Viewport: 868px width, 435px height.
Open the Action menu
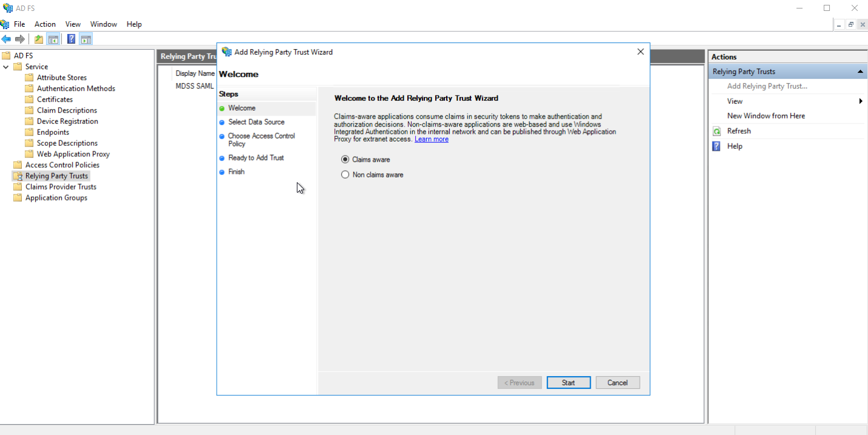45,24
